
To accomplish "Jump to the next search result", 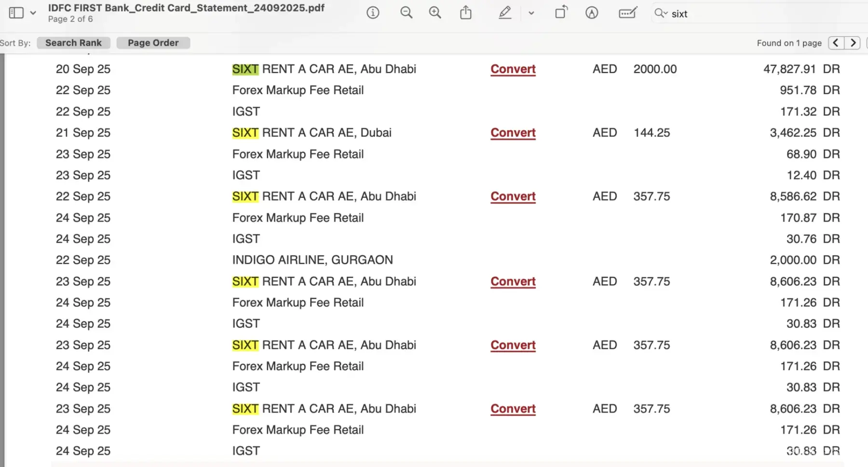I will 853,43.
